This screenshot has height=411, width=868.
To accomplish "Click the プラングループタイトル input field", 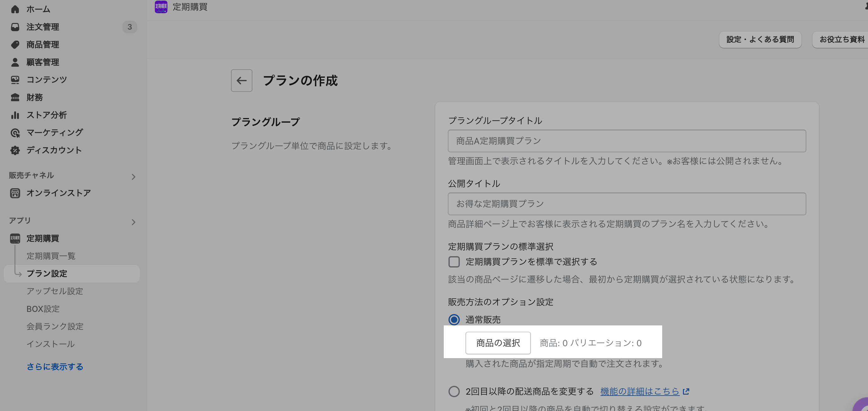I will click(626, 141).
